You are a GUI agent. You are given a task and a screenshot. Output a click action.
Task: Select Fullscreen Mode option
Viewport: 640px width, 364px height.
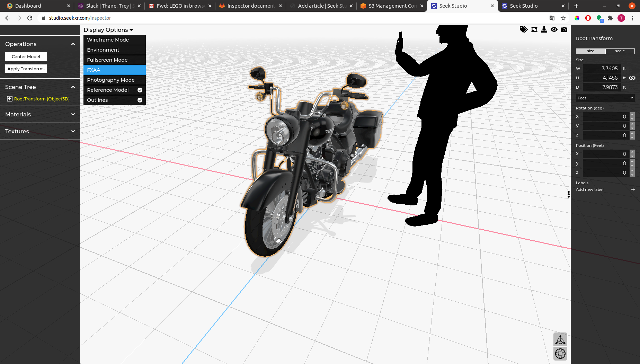(x=115, y=60)
